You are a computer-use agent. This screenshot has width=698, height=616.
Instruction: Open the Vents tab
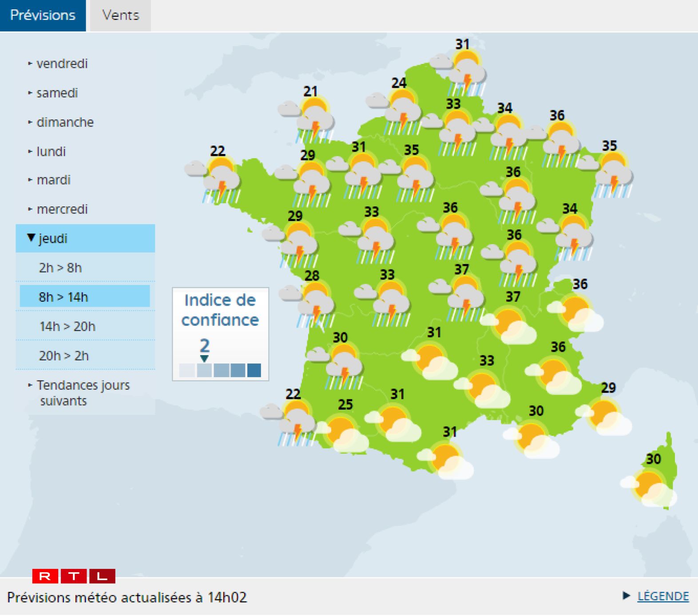(120, 16)
